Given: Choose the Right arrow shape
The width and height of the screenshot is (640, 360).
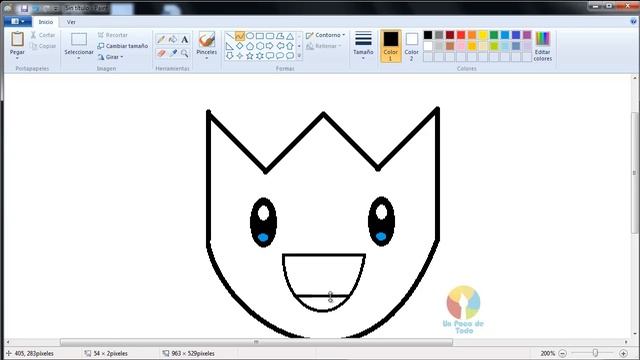Looking at the screenshot, I should 270,46.
